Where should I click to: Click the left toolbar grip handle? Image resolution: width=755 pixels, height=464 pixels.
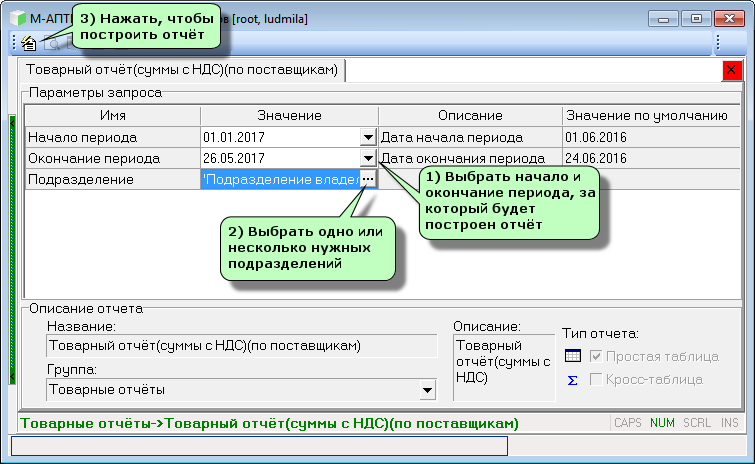[14, 42]
